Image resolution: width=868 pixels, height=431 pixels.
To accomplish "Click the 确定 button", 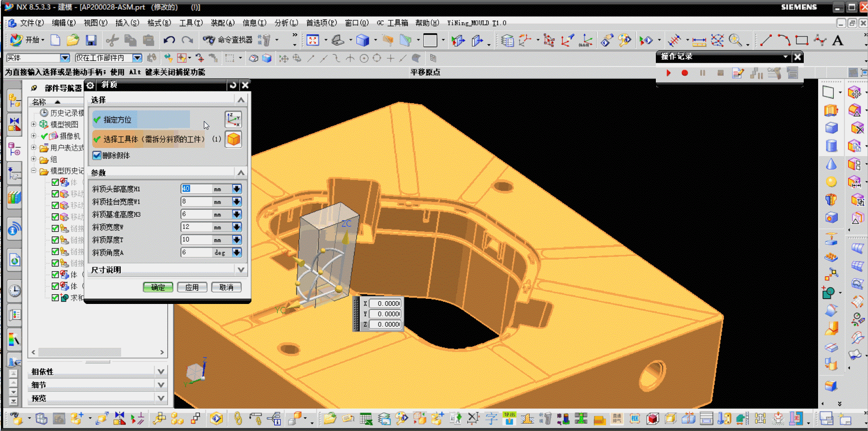I will (158, 287).
